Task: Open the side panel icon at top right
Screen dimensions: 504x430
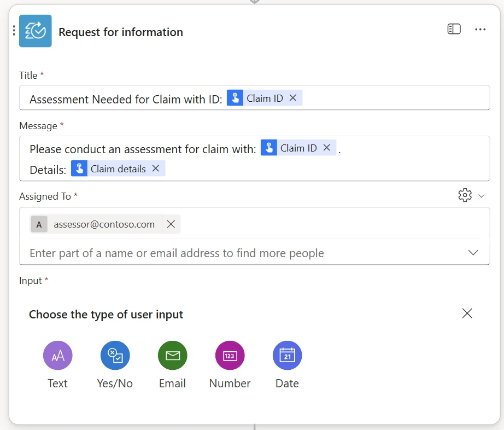Action: click(454, 29)
